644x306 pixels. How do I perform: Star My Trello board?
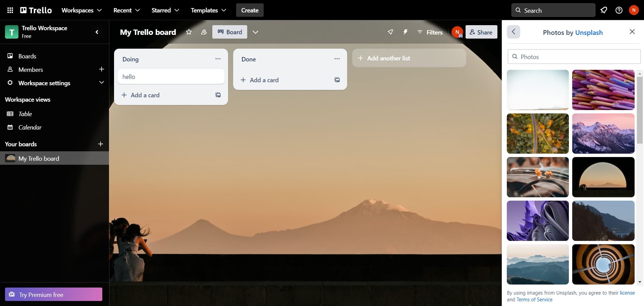(189, 32)
